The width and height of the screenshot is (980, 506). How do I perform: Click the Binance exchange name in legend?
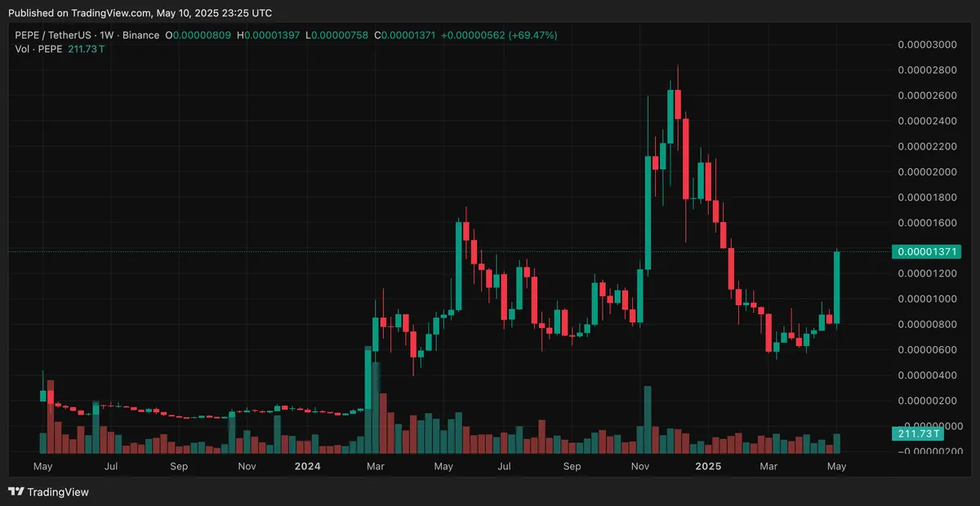[x=142, y=36]
